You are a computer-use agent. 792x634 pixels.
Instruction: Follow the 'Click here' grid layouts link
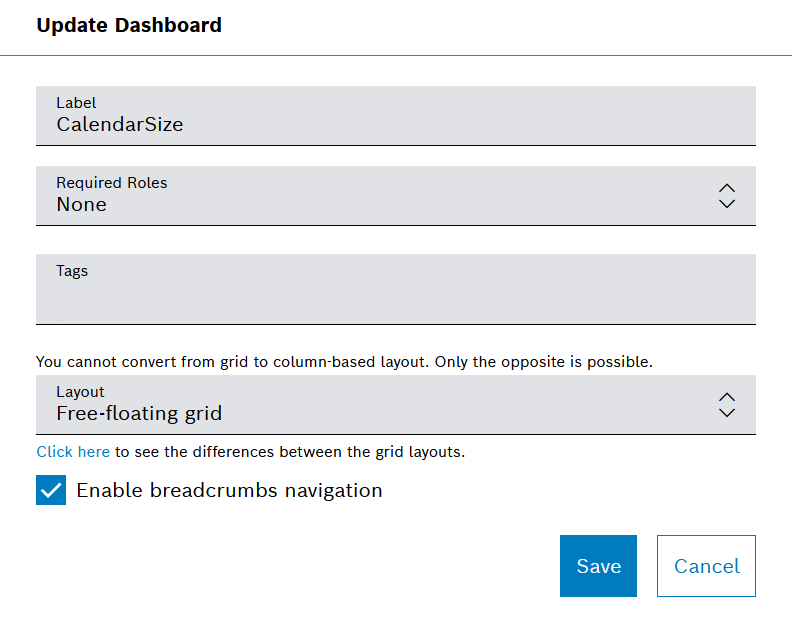[x=73, y=452]
